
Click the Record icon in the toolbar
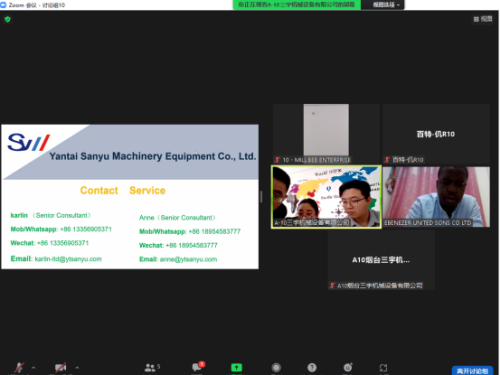[276, 368]
